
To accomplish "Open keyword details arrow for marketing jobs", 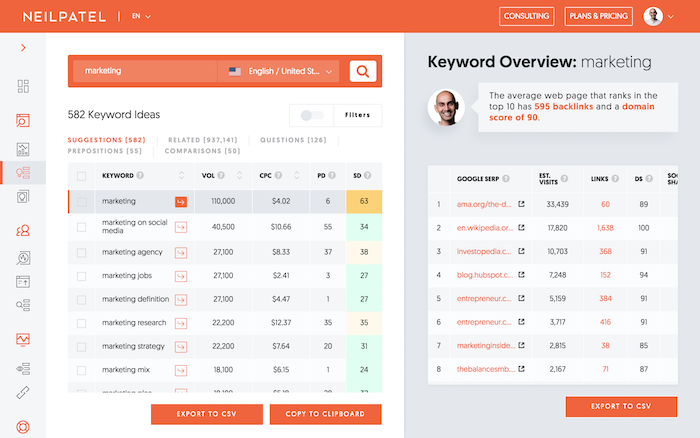I will (181, 276).
